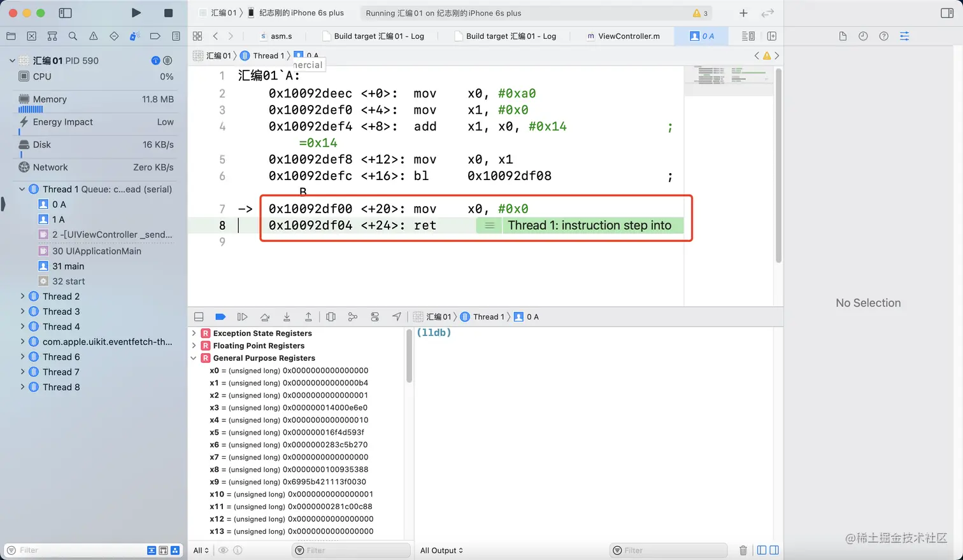963x560 pixels.
Task: Collapse the 汇编01 PID 590 process
Action: [x=12, y=60]
